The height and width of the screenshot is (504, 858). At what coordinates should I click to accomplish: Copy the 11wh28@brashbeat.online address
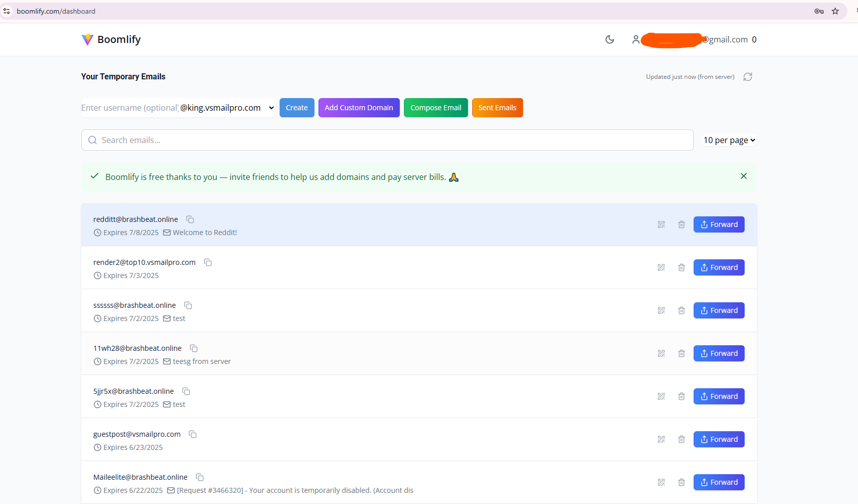click(x=194, y=348)
